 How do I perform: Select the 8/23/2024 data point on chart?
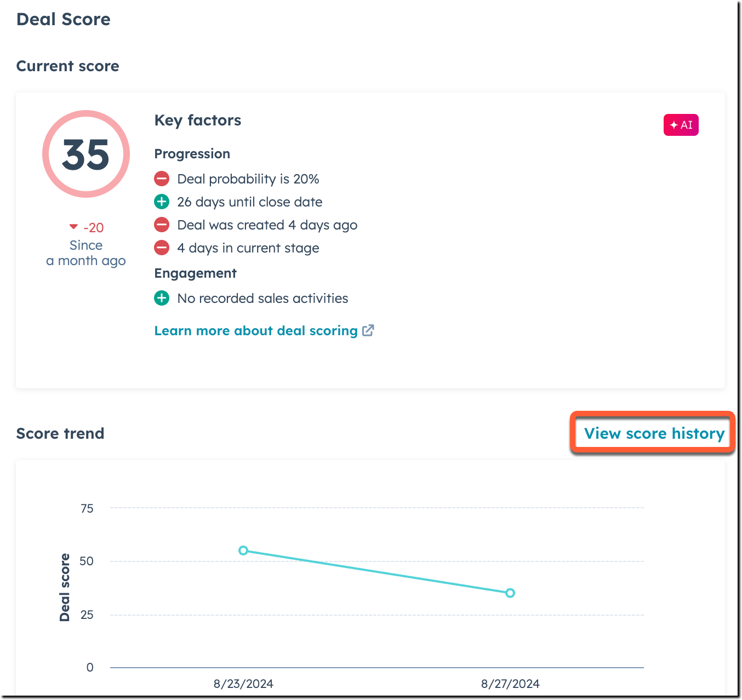[243, 550]
